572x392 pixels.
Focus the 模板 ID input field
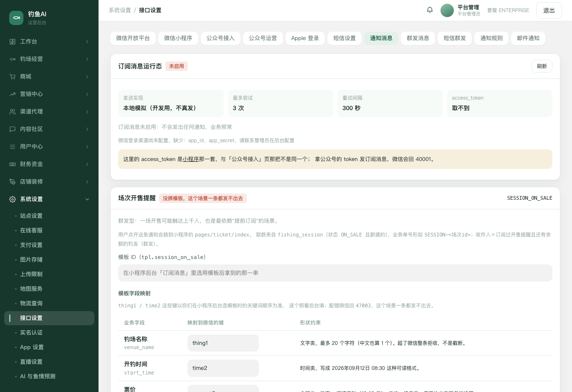pyautogui.click(x=335, y=273)
